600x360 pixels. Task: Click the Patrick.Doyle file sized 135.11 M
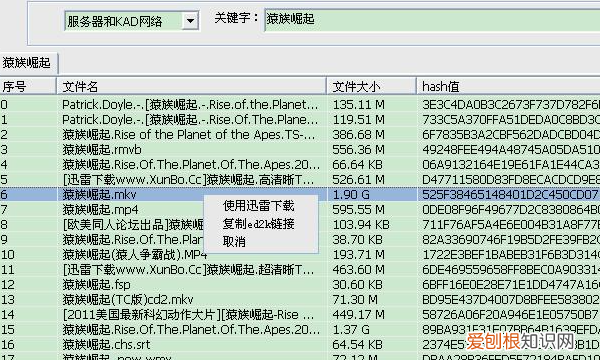click(x=190, y=105)
